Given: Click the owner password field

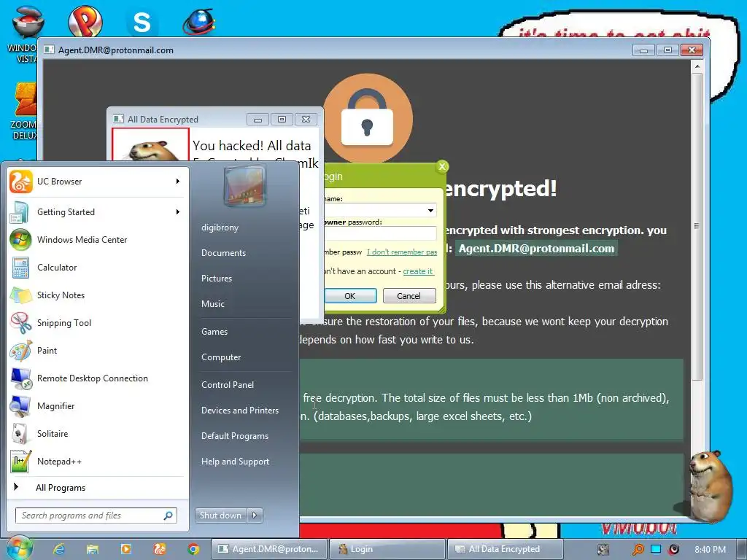Looking at the screenshot, I should tap(380, 233).
